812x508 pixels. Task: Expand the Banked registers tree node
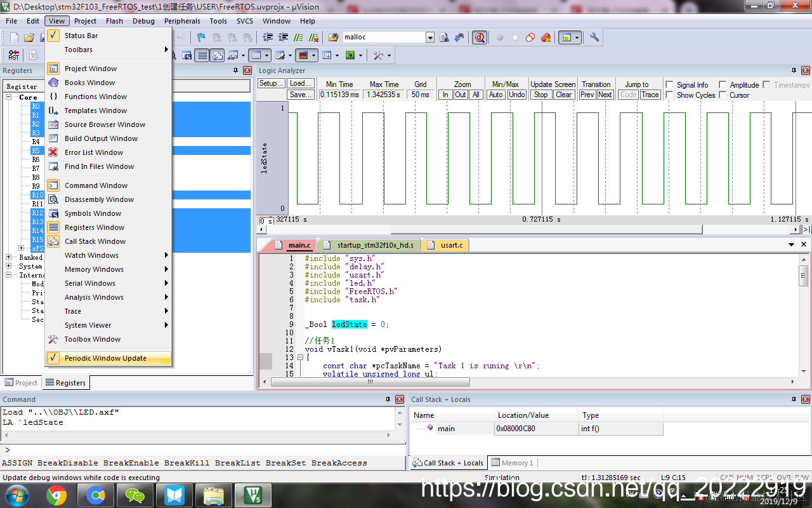pyautogui.click(x=9, y=257)
